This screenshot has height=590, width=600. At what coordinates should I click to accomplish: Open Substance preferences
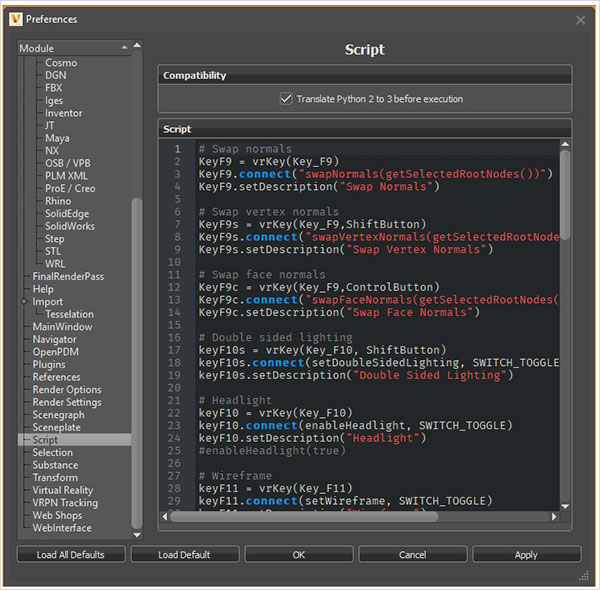coord(55,465)
